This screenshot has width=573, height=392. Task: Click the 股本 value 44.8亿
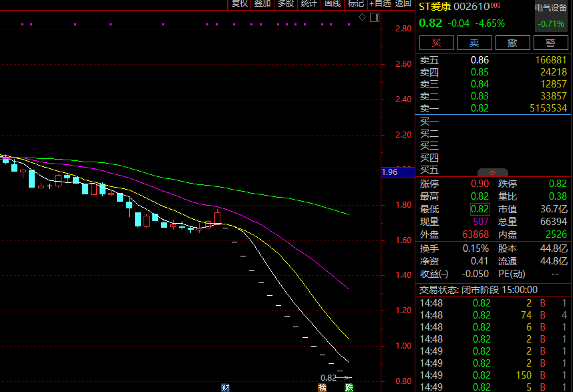554,249
